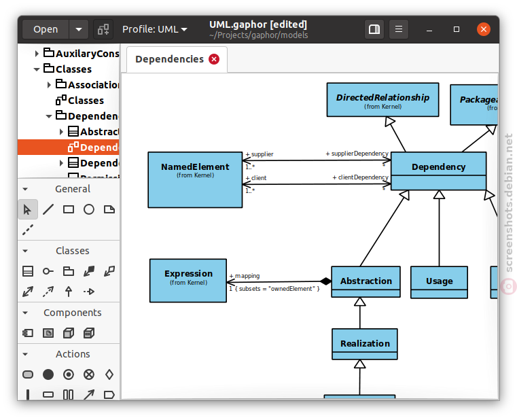The width and height of the screenshot is (517, 420).
Task: Collapse the Dependen package node
Action: tap(49, 116)
